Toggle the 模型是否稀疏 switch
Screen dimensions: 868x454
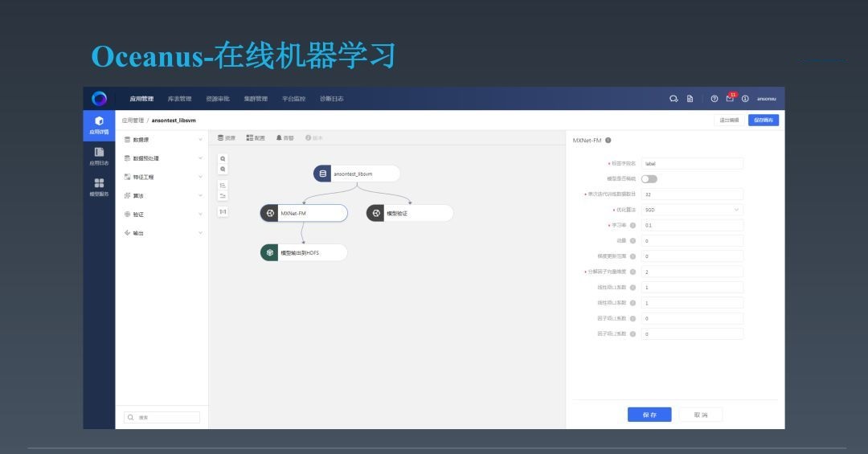point(649,178)
